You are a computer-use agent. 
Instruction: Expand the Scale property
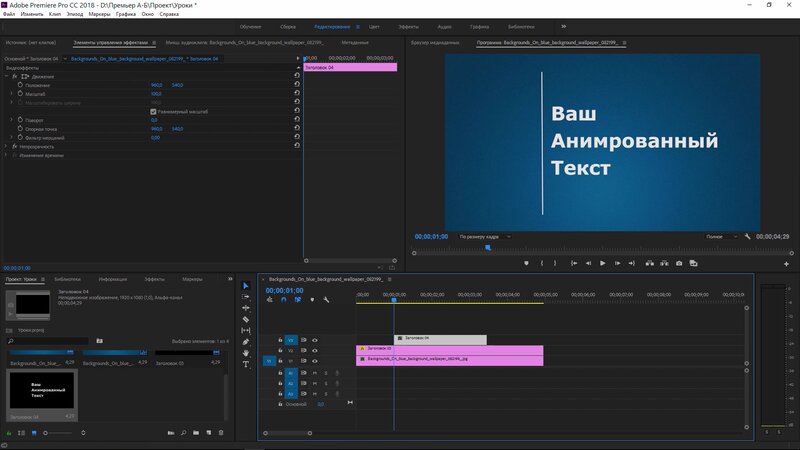click(x=12, y=93)
